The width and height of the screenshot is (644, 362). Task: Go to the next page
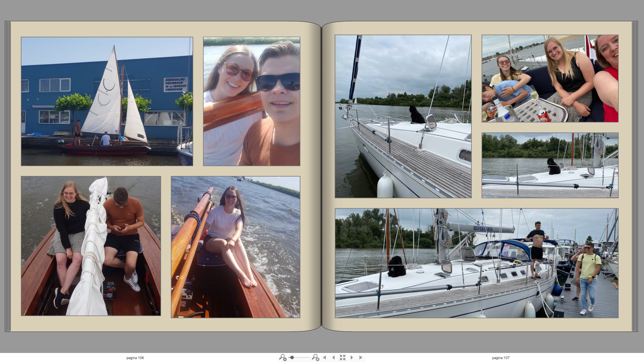(x=352, y=357)
